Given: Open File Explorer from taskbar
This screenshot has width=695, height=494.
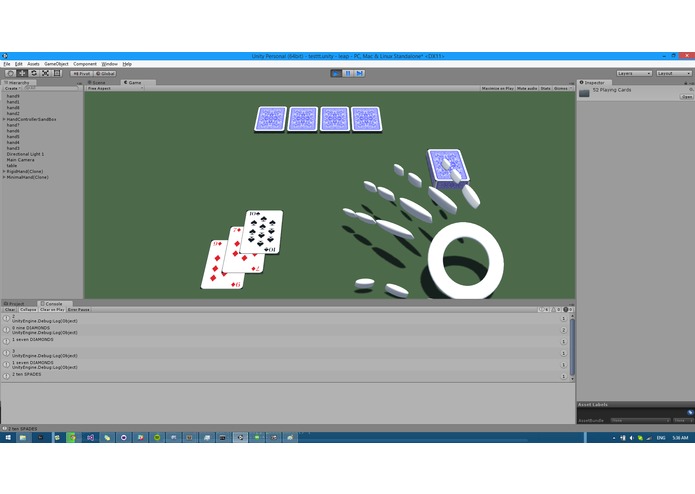Looking at the screenshot, I should coord(23,437).
